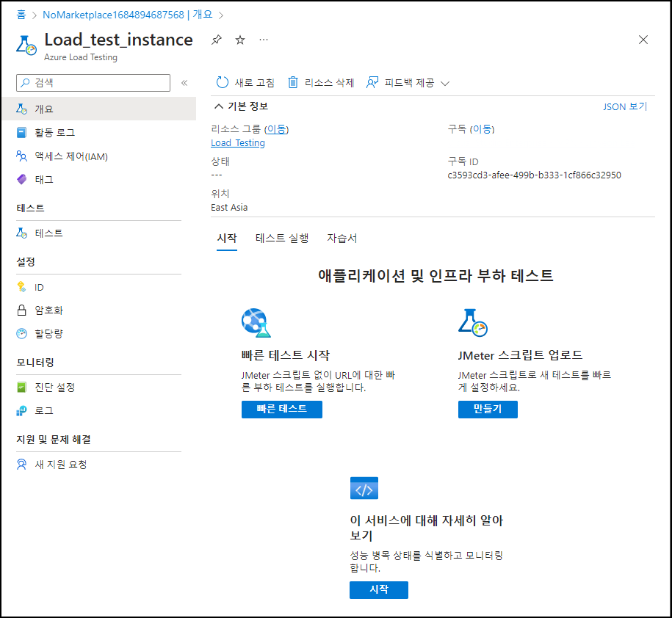Click the purple 태그 icon

pyautogui.click(x=21, y=179)
